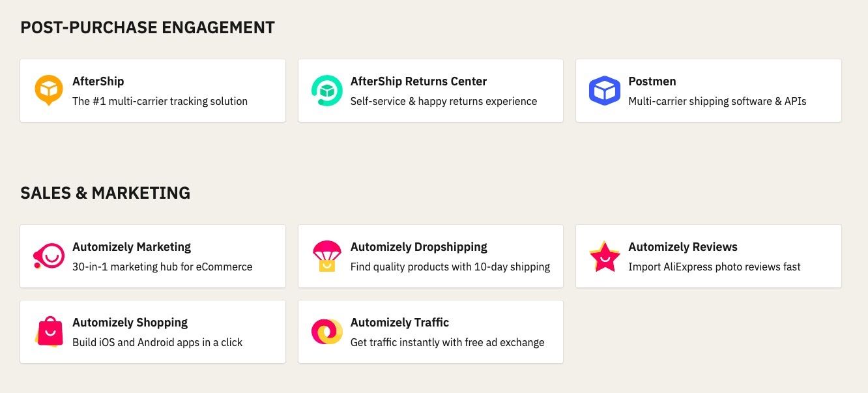Click 'Get traffic instantly with free ad exchange'
The width and height of the screenshot is (868, 393).
click(x=447, y=342)
